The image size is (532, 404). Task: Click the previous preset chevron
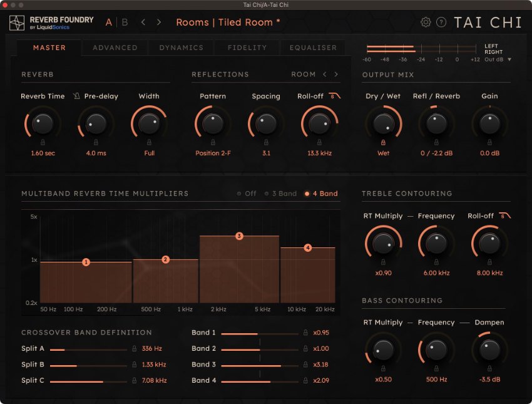click(143, 21)
